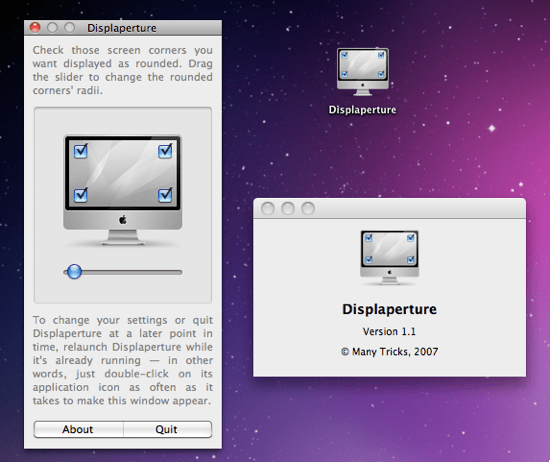The height and width of the screenshot is (462, 550).
Task: Zoom the Displaperture settings window
Action: 69,28
